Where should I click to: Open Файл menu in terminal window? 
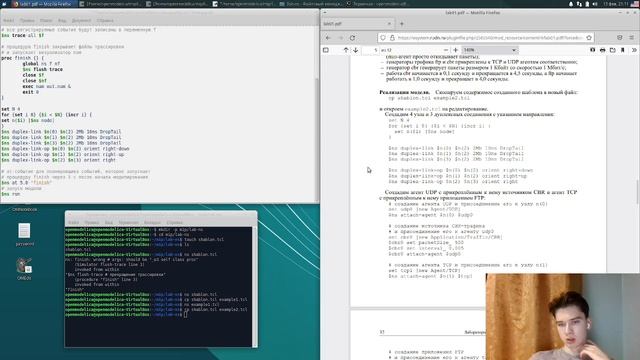(73, 222)
